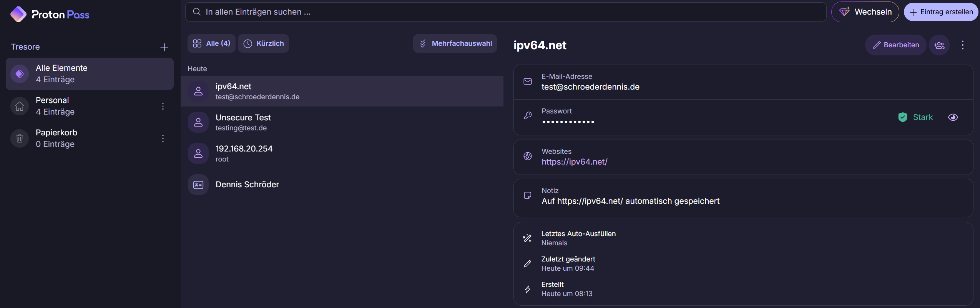Click the Bearbeiten edit button

[x=895, y=45]
